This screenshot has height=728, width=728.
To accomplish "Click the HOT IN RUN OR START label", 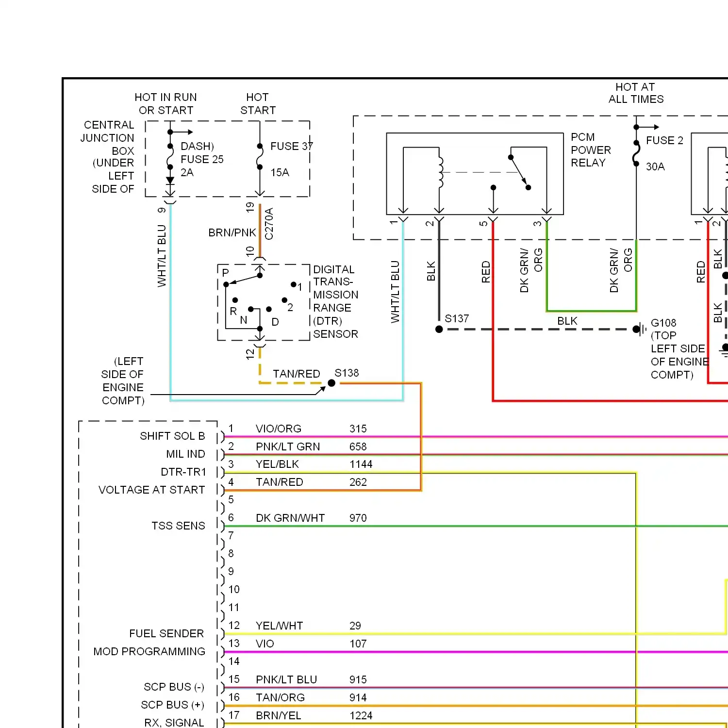I will (x=166, y=104).
